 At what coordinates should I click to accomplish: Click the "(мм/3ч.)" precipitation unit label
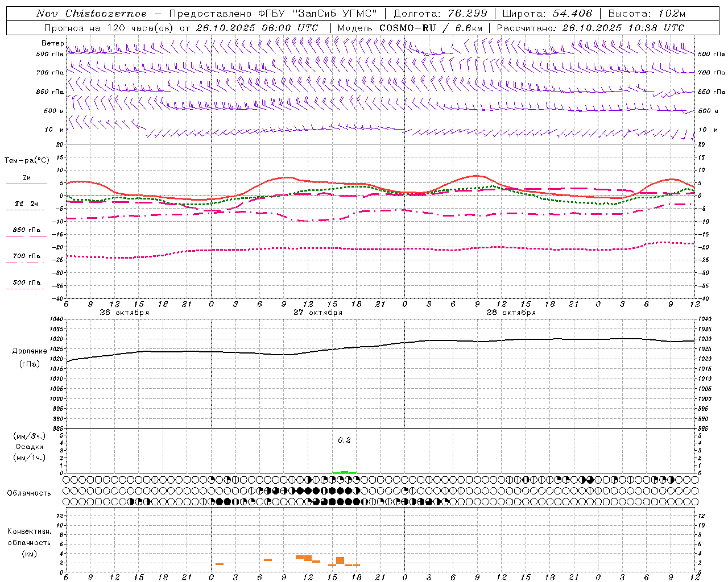(30, 436)
